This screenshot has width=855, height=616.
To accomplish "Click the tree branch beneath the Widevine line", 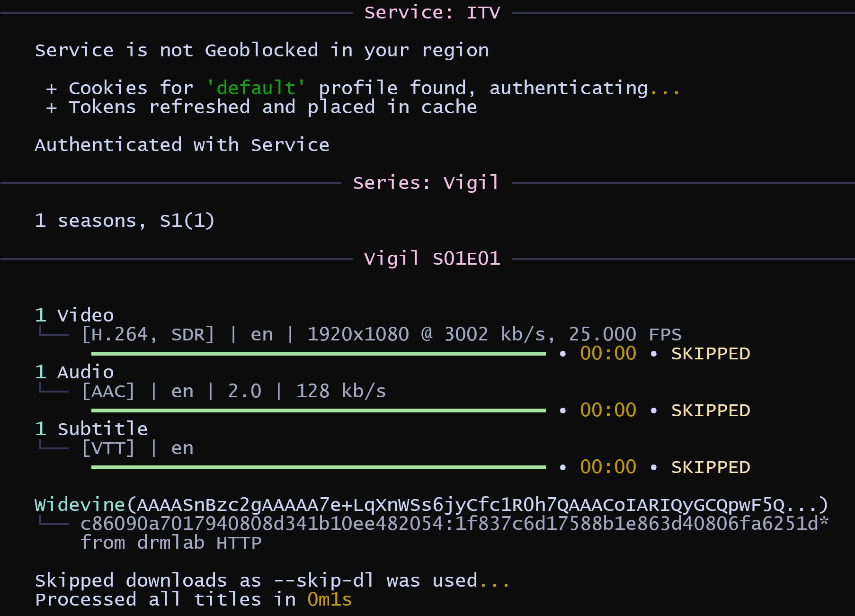I will 53,523.
